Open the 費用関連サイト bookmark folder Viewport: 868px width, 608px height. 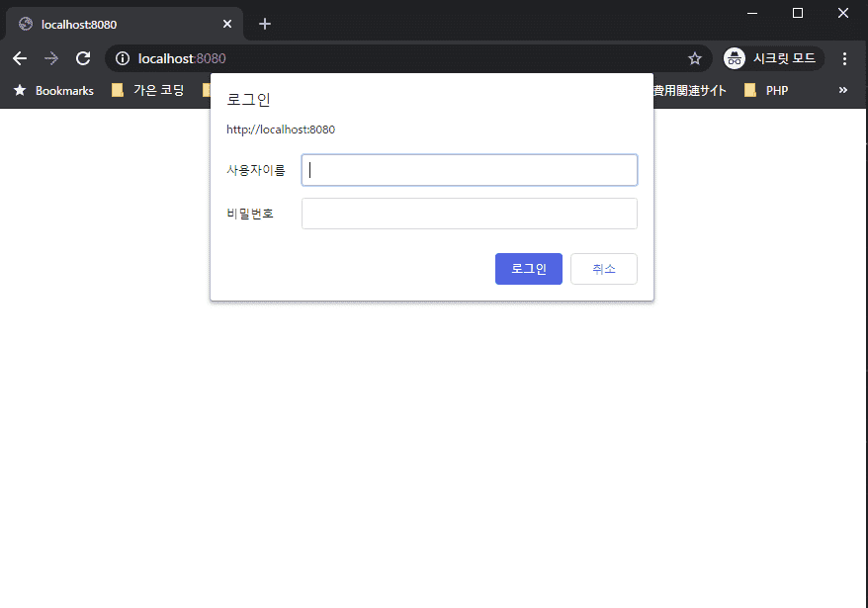(x=690, y=90)
